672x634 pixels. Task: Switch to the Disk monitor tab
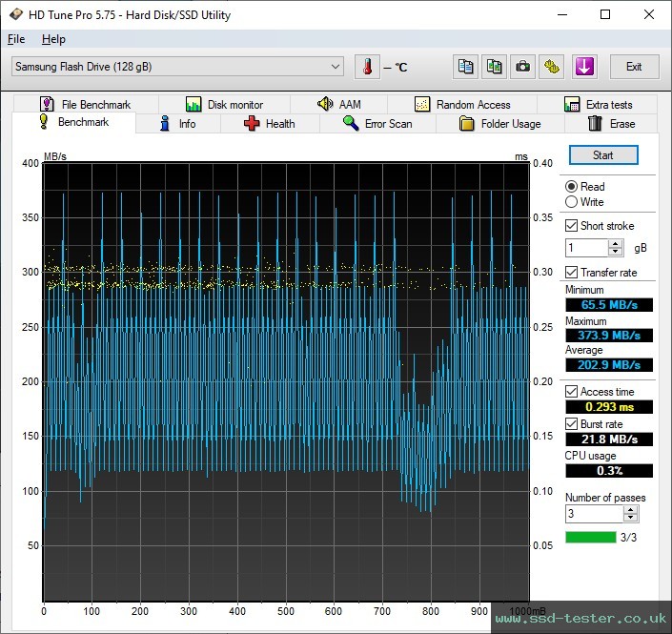tap(225, 104)
